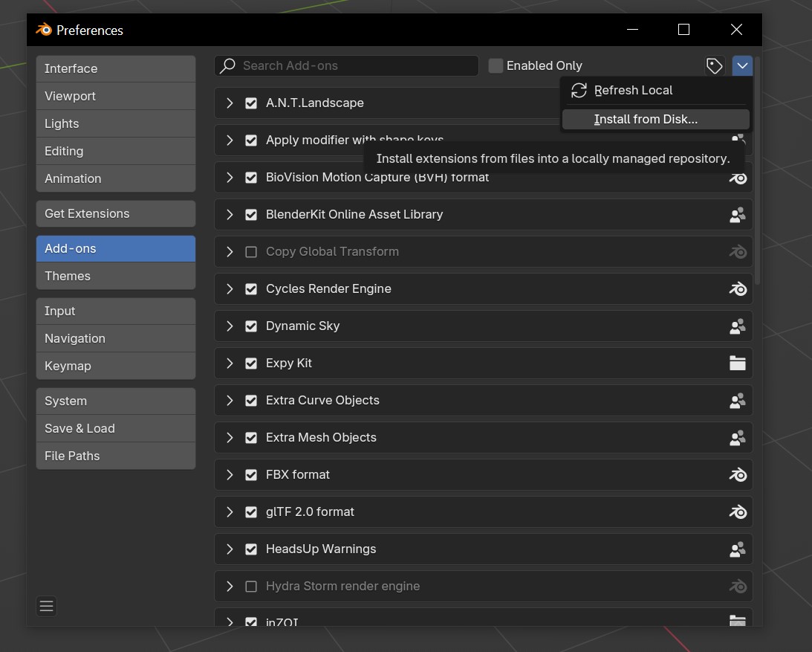The width and height of the screenshot is (812, 652).
Task: Select Refresh Local from the dropdown menu
Action: [655, 90]
